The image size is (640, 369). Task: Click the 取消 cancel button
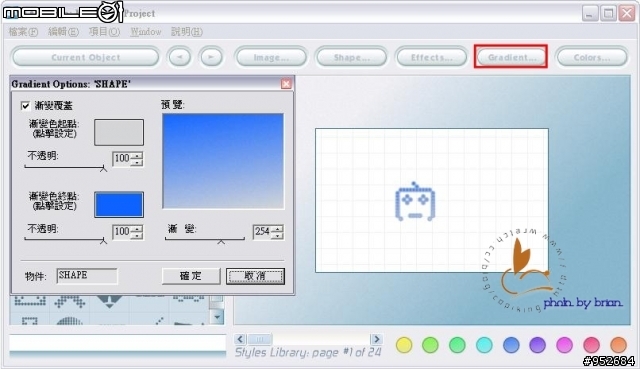255,276
